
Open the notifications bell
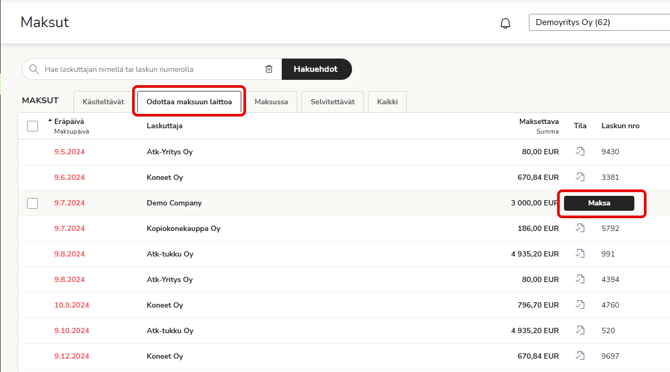click(505, 23)
